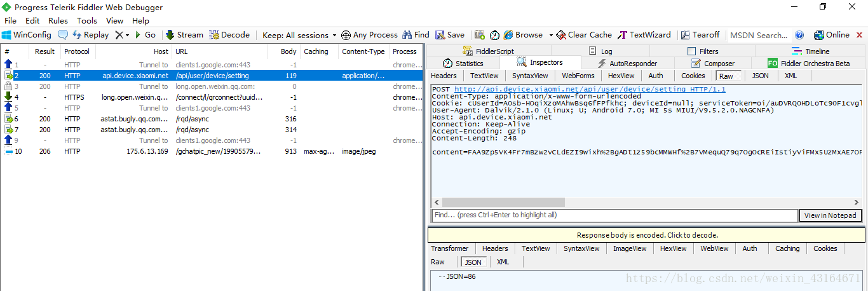Click the yellow 'Response body is encoded' bar
Image resolution: width=868 pixels, height=291 pixels.
[647, 235]
